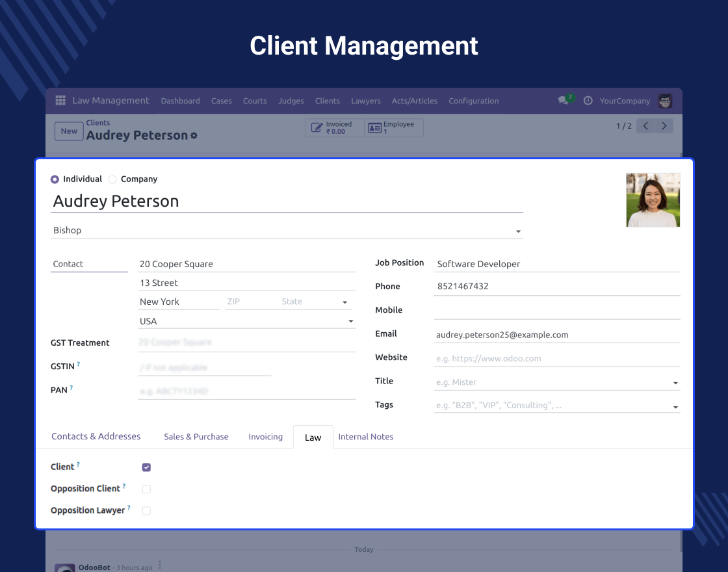Click the Job Position field
Screen dimensions: 728x572
[556, 264]
